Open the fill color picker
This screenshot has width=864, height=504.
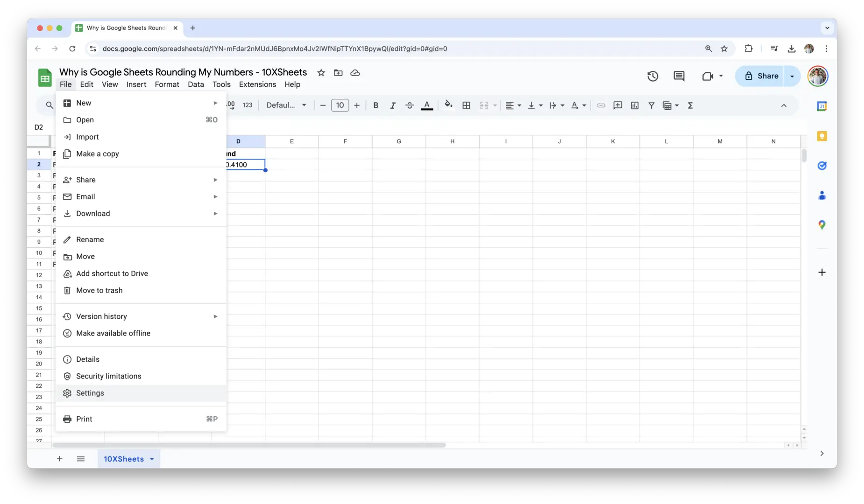pyautogui.click(x=448, y=105)
